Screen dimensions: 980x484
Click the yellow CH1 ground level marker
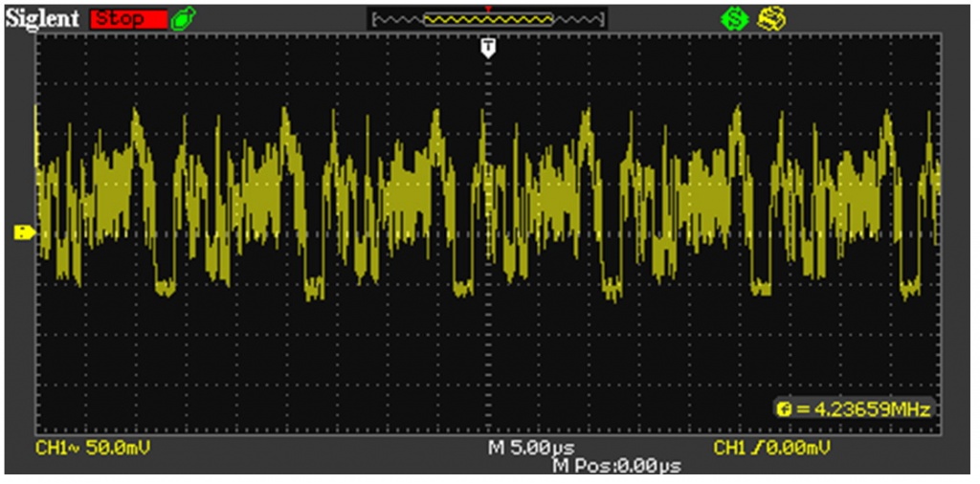tap(24, 231)
